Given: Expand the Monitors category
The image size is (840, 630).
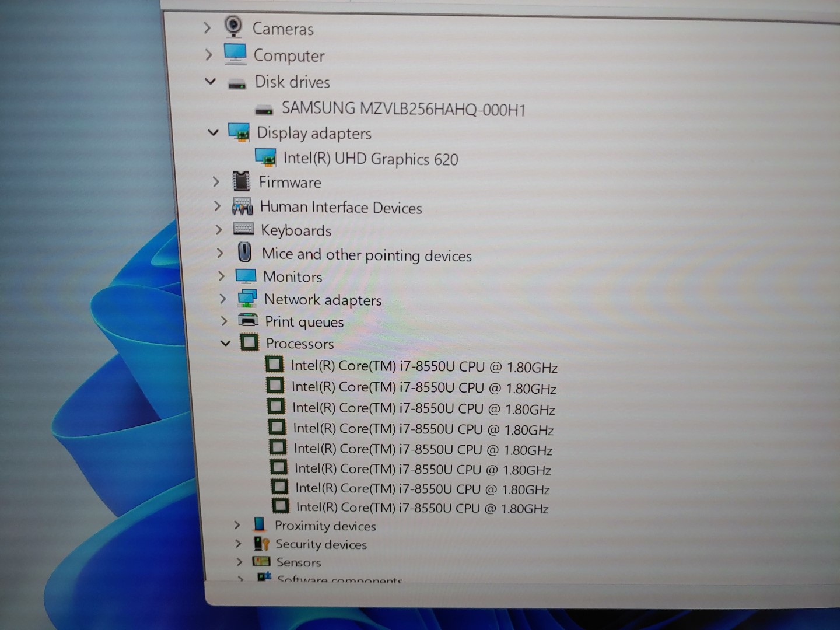Looking at the screenshot, I should coord(222,275).
